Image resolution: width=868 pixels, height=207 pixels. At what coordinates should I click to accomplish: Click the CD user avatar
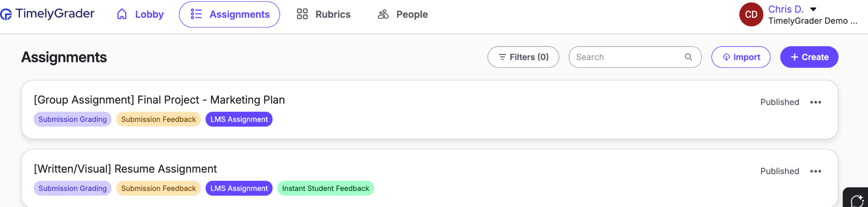point(751,14)
